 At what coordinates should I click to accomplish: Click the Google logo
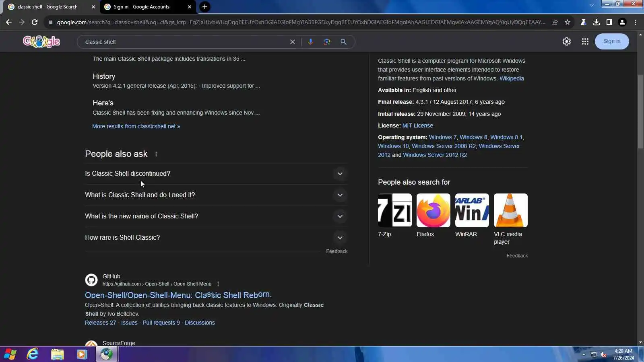coord(41,41)
